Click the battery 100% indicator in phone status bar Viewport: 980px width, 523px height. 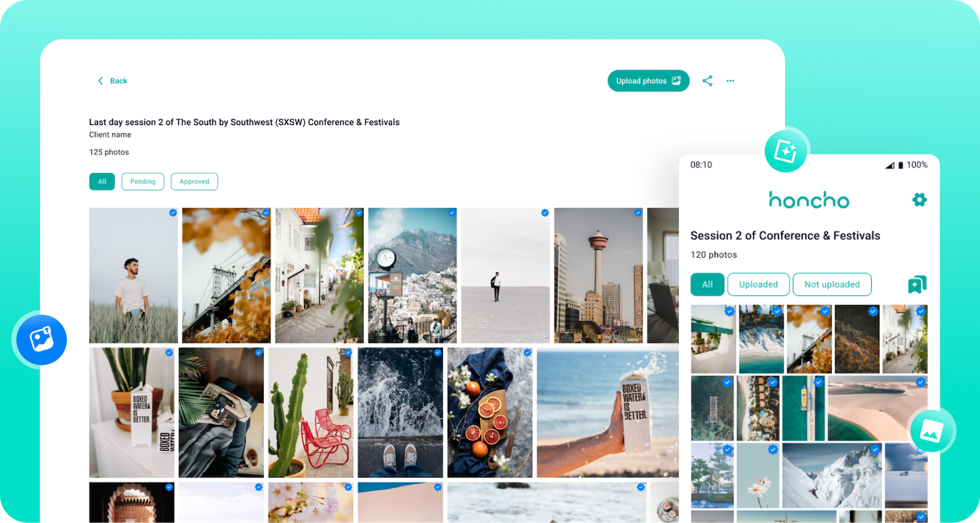click(x=913, y=165)
